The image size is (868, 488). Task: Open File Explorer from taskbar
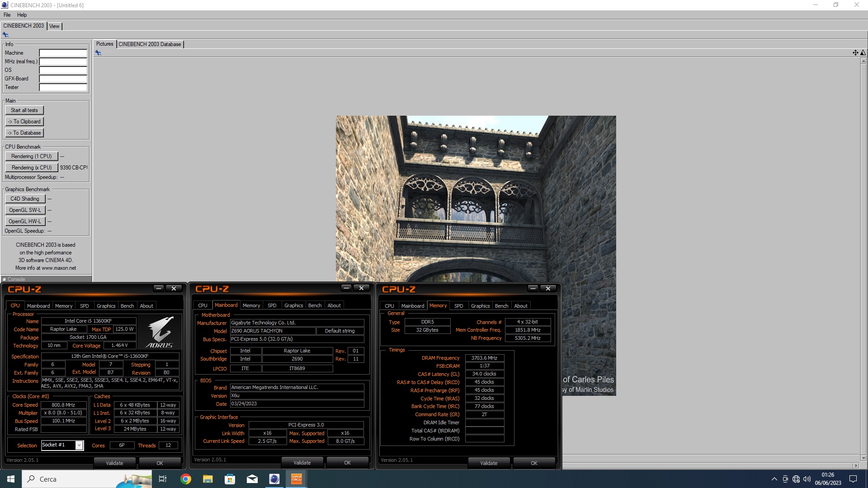click(x=208, y=479)
